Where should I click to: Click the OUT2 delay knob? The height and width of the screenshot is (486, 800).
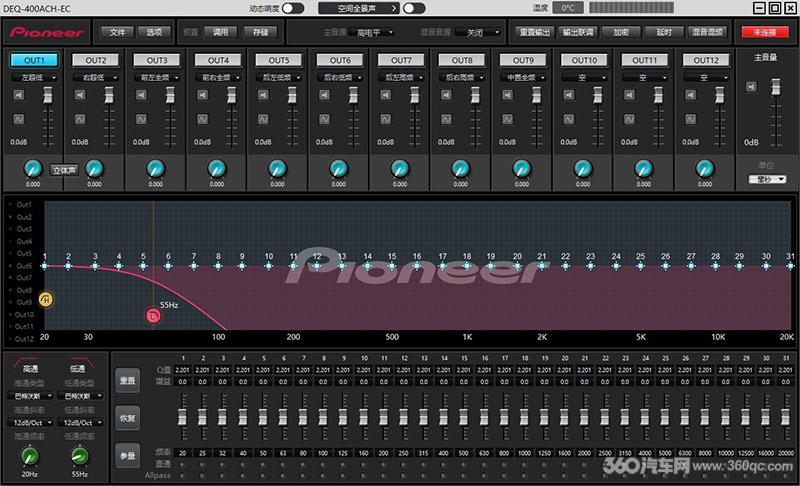(x=94, y=168)
